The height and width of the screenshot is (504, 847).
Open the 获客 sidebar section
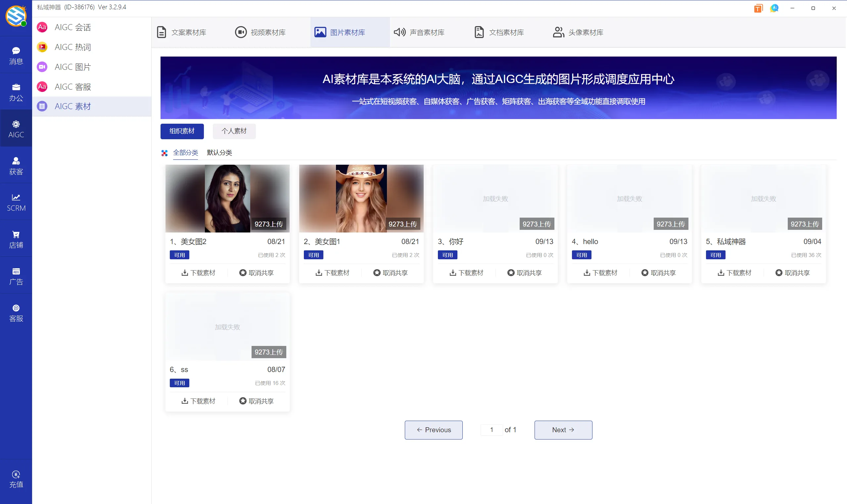tap(16, 165)
